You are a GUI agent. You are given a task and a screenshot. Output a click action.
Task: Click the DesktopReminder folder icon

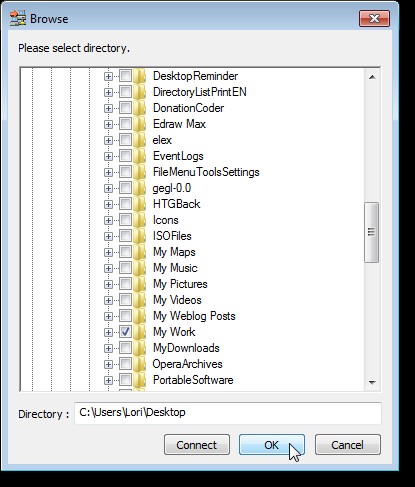(x=139, y=76)
